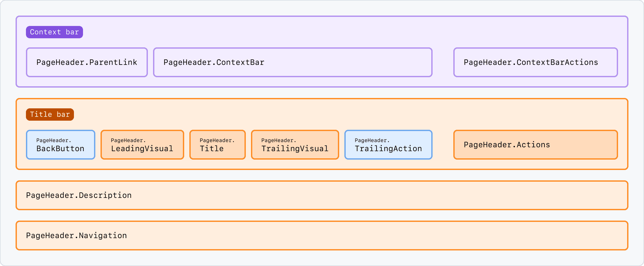Click the PageHeader.Description row
Image resolution: width=644 pixels, height=266 pixels.
click(322, 195)
